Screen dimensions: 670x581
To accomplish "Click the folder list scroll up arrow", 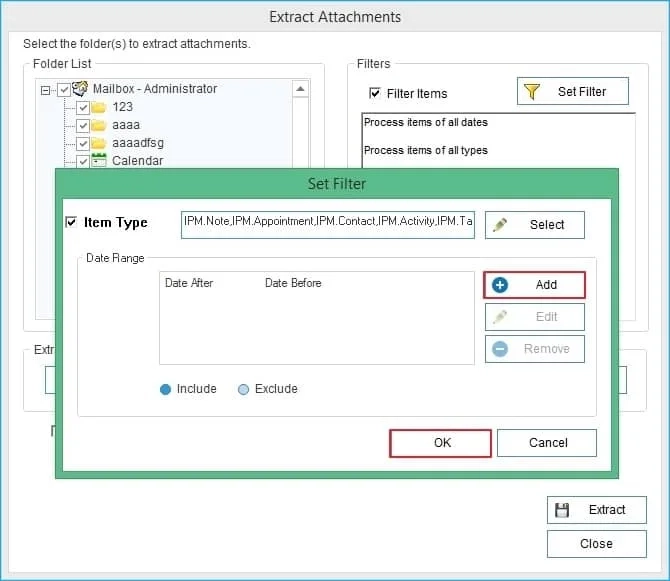I will pyautogui.click(x=300, y=89).
